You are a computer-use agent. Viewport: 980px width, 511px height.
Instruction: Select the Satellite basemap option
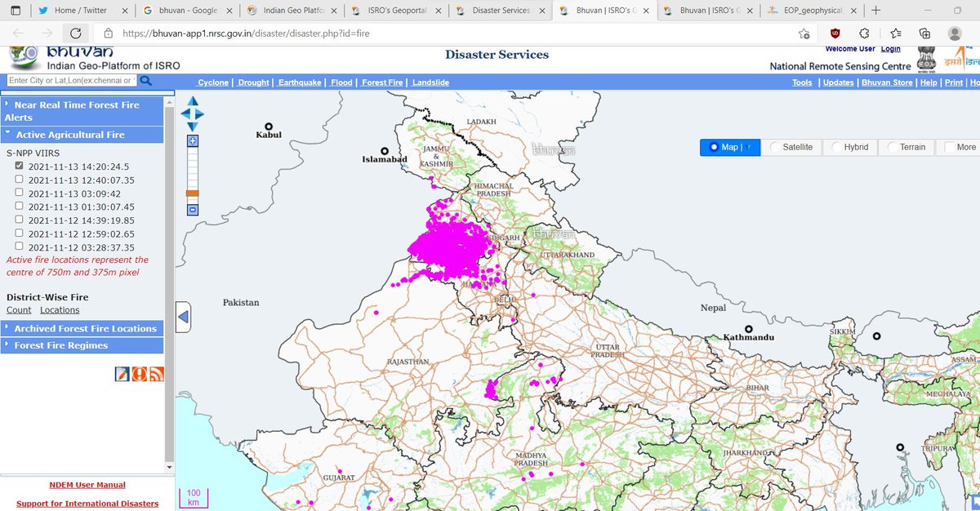pos(791,147)
